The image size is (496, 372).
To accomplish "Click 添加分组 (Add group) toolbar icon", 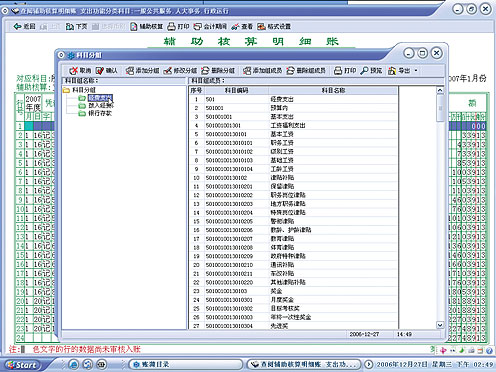I will (x=142, y=71).
